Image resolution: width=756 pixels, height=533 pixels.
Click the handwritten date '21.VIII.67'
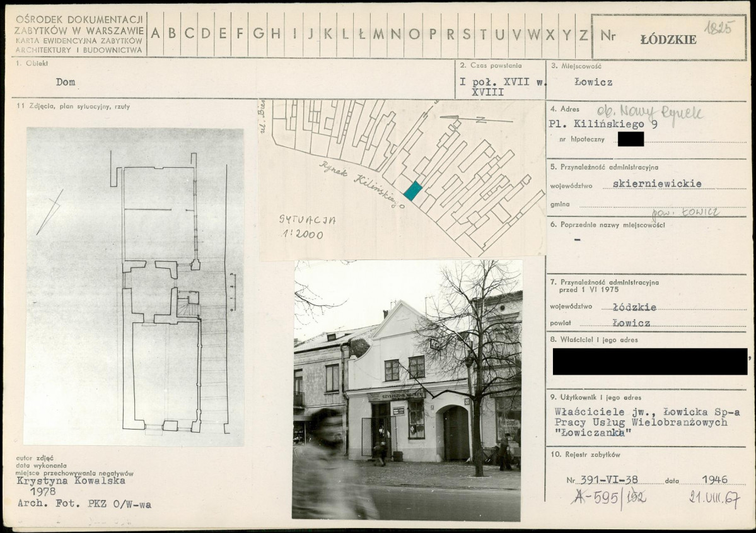point(714,498)
